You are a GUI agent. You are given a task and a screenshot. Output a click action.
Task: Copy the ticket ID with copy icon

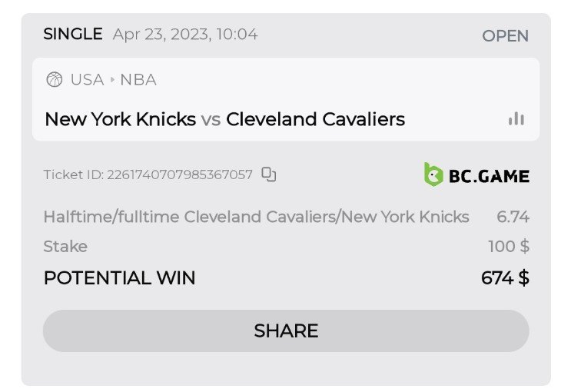[x=268, y=174]
